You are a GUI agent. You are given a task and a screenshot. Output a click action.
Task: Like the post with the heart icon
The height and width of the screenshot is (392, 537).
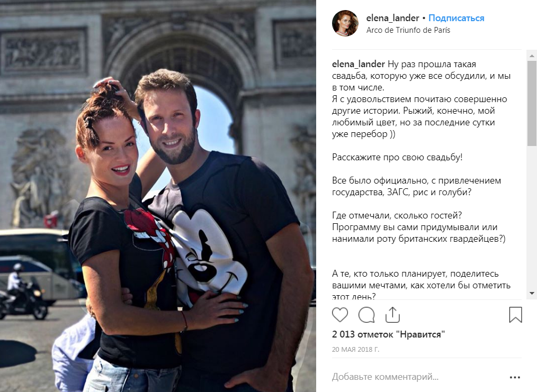pos(340,315)
